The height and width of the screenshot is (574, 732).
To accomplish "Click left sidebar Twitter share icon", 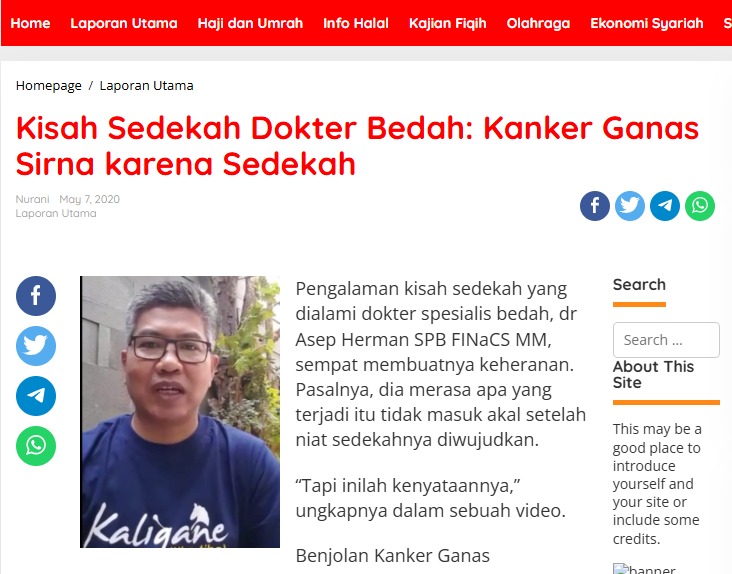I will coord(36,346).
